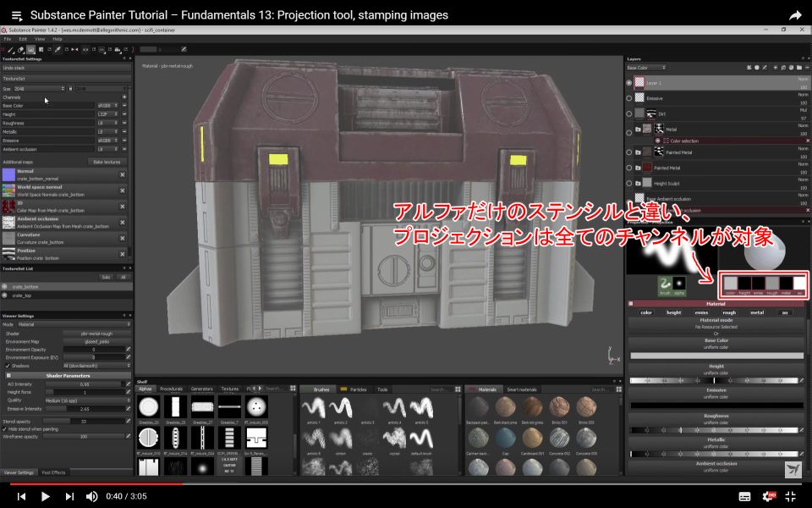The image size is (812, 508).
Task: Open Height L32F format dropdown
Action: pos(107,114)
